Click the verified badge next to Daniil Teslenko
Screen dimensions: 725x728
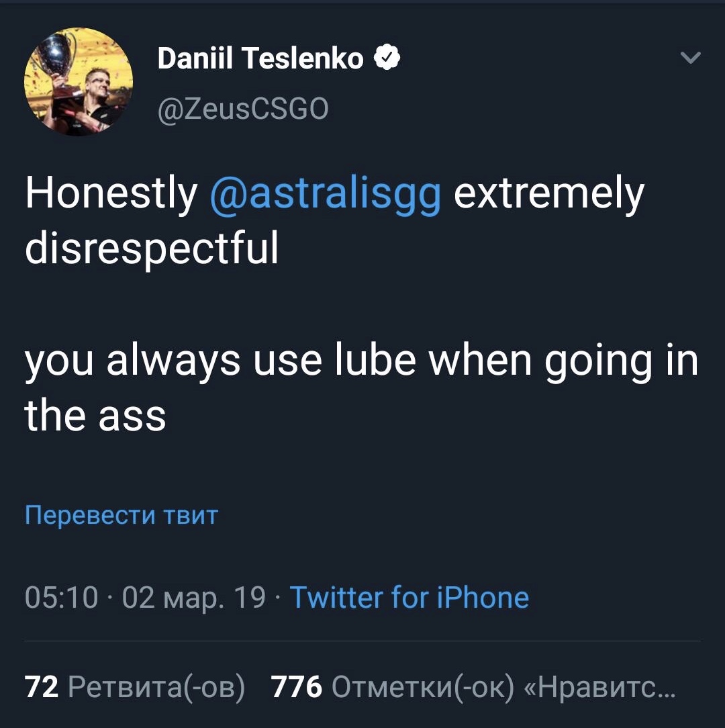pyautogui.click(x=387, y=58)
